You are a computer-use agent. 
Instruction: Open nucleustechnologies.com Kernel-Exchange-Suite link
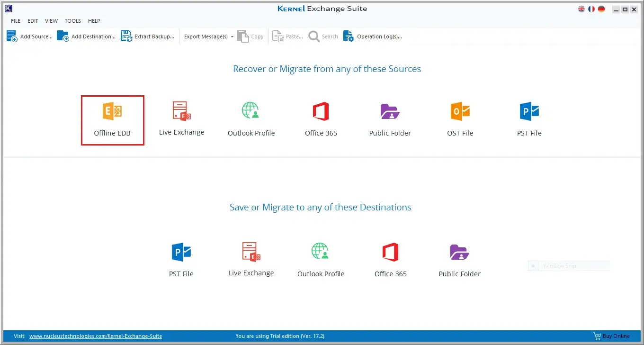pos(96,336)
